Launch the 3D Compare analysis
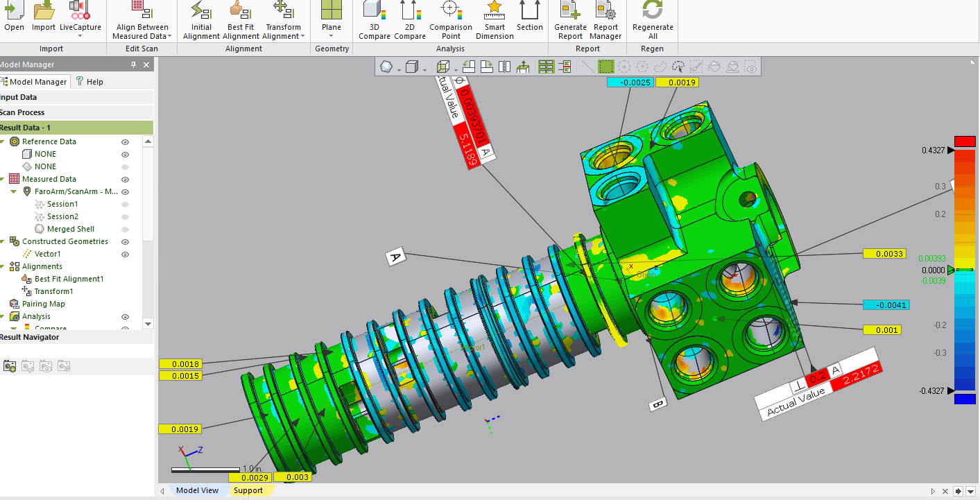This screenshot has width=980, height=500. tap(375, 20)
